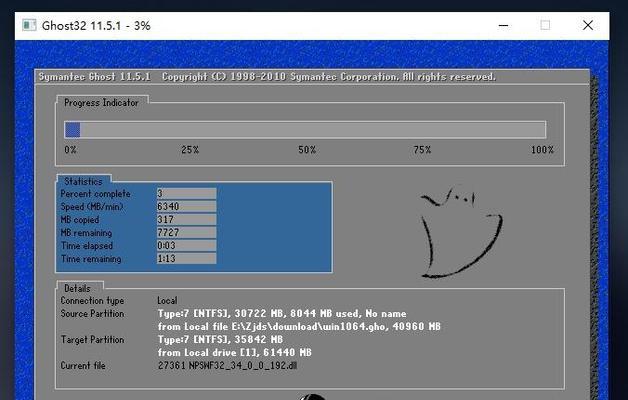Click 'from Local drive [1], 61440 MB'
Viewport: 628px width, 400px height.
pos(235,353)
